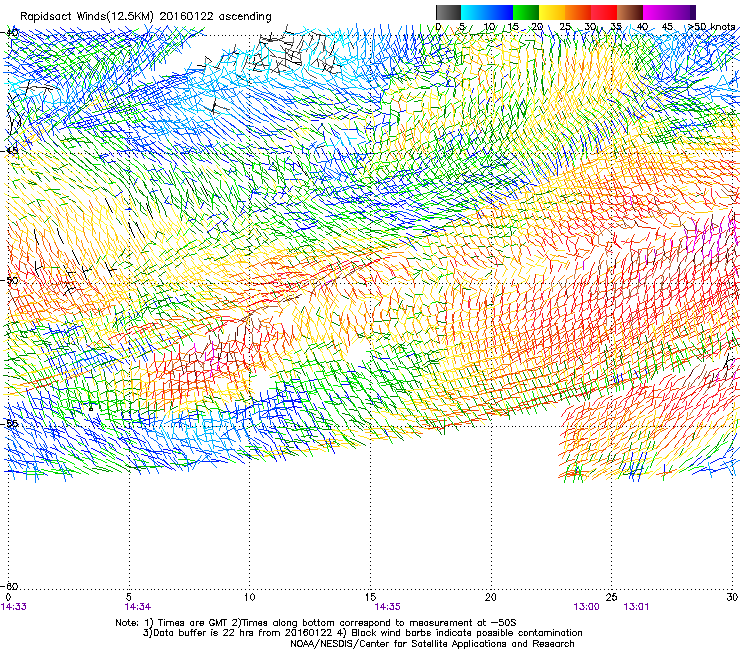Viewport: 740px width, 650px height.
Task: Pick the magenta 40-45 knots legend segment
Action: (x=656, y=12)
